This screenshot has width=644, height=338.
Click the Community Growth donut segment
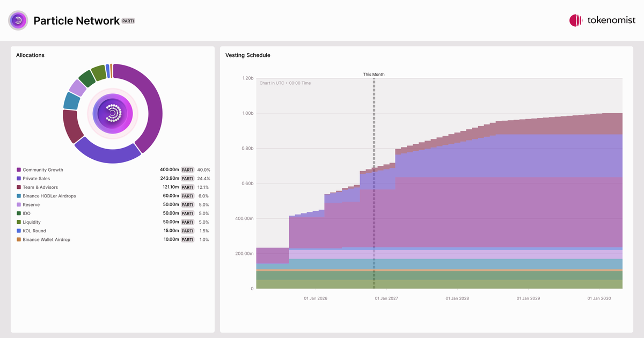click(x=155, y=107)
